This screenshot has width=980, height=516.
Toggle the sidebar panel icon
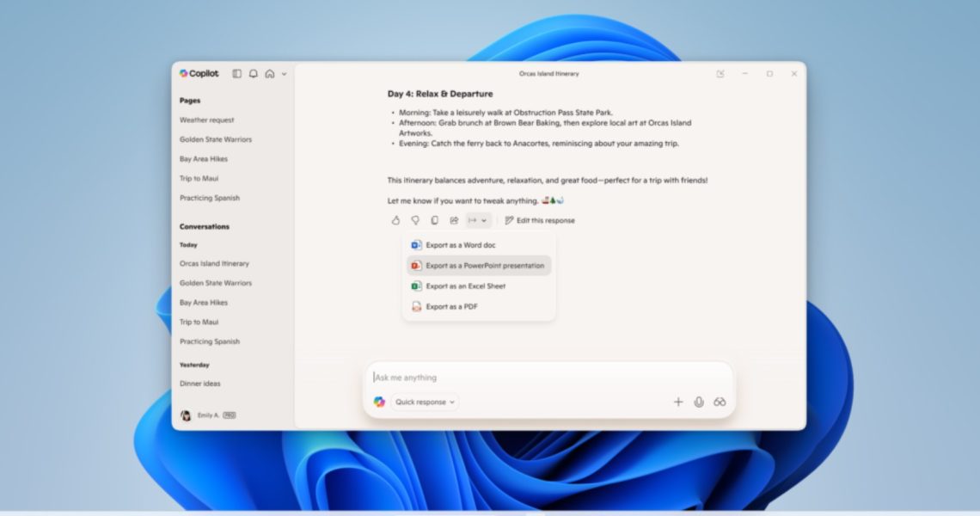click(237, 74)
